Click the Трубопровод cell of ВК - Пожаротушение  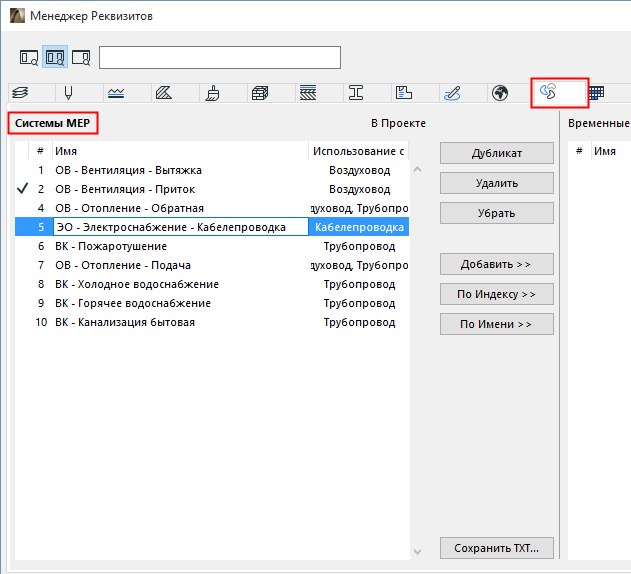(359, 246)
